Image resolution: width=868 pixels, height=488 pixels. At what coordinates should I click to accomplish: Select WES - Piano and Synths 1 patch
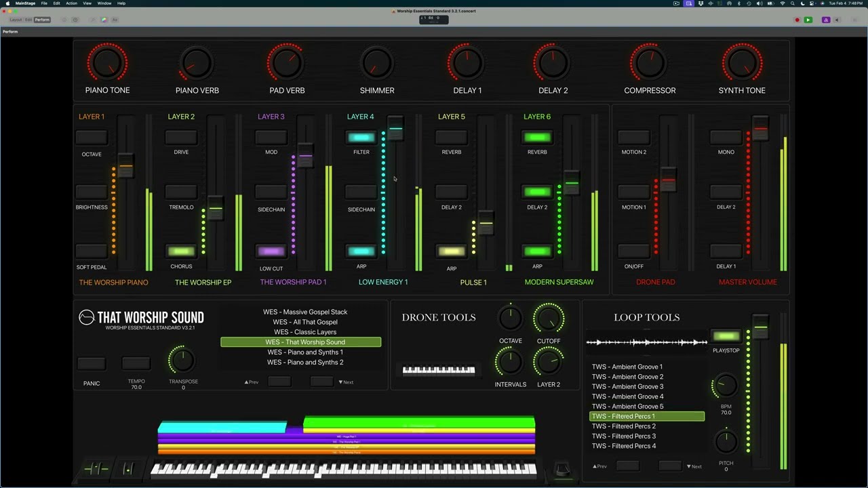click(305, 352)
